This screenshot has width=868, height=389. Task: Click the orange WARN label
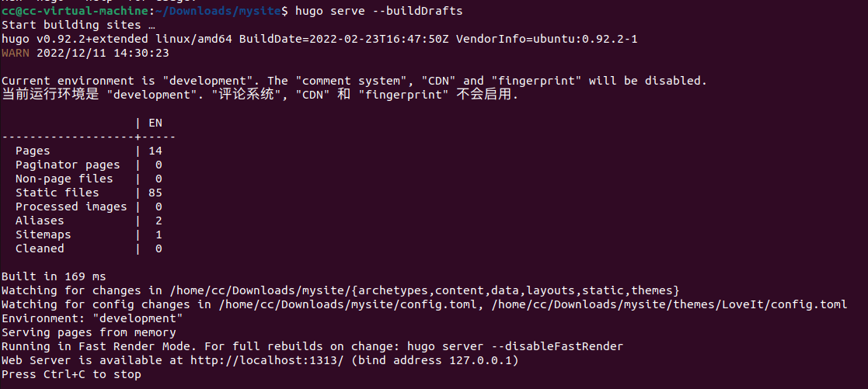pyautogui.click(x=16, y=53)
